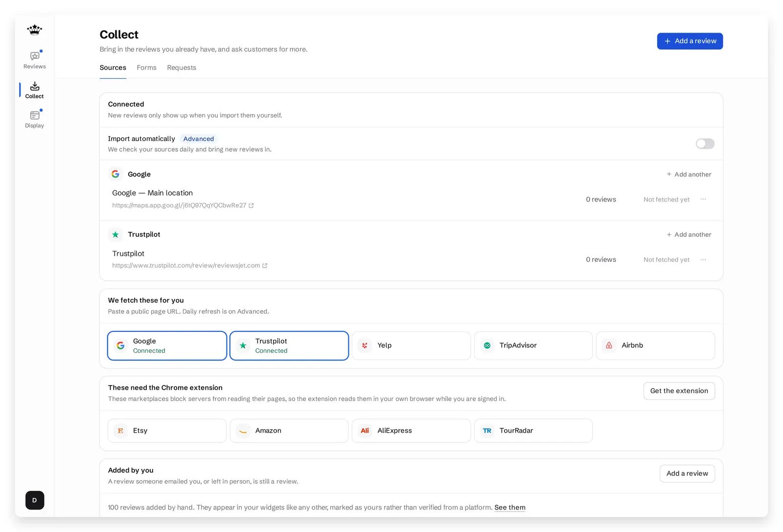Click '0 reviews' in the Google row

pyautogui.click(x=601, y=199)
